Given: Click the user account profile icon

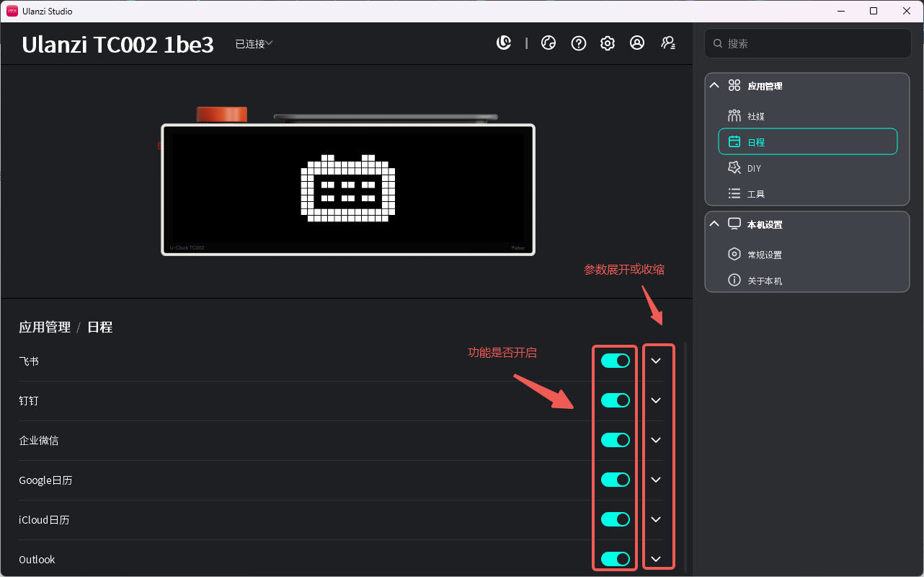Looking at the screenshot, I should [637, 43].
